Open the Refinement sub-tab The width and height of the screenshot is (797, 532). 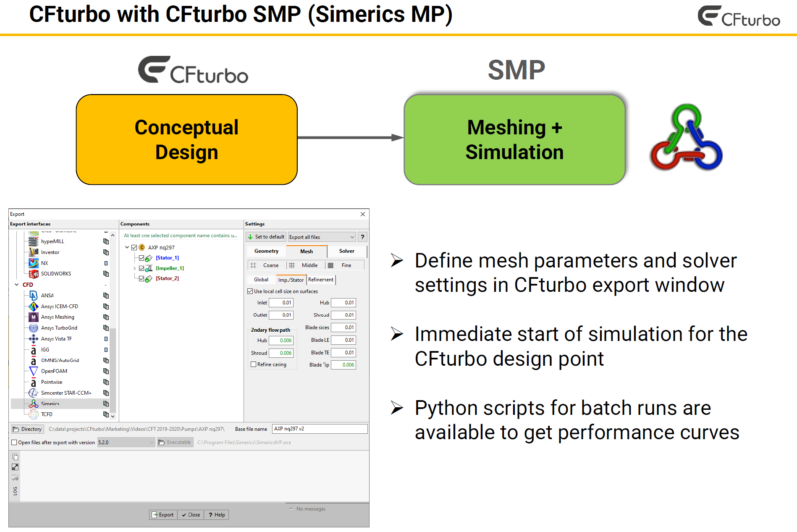tap(321, 280)
